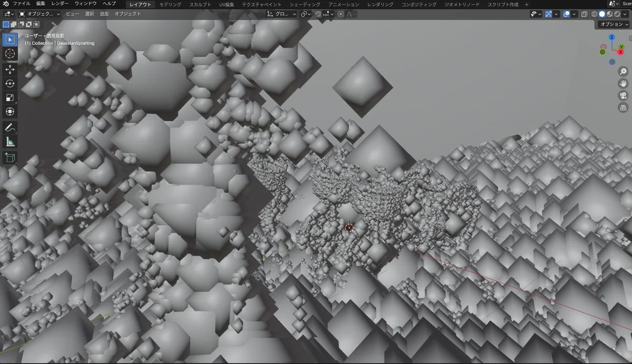
Task: Click the viewport zoom magnifier icon
Action: pos(623,72)
